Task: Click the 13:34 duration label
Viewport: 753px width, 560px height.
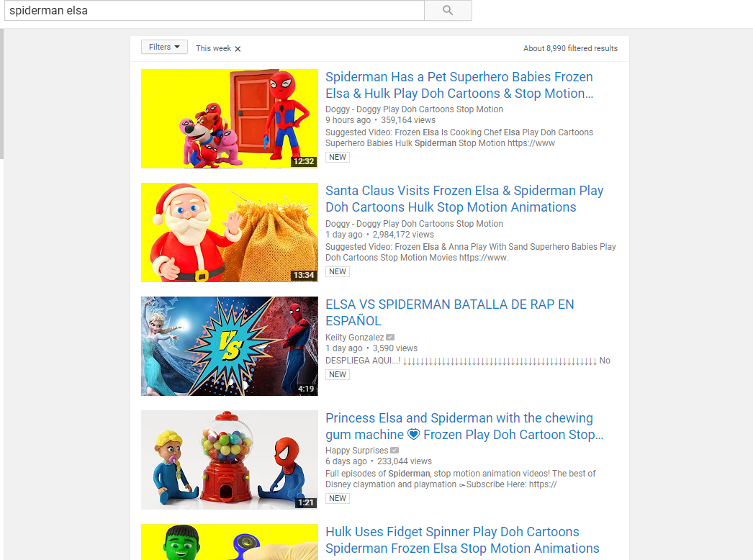Action: (x=304, y=275)
